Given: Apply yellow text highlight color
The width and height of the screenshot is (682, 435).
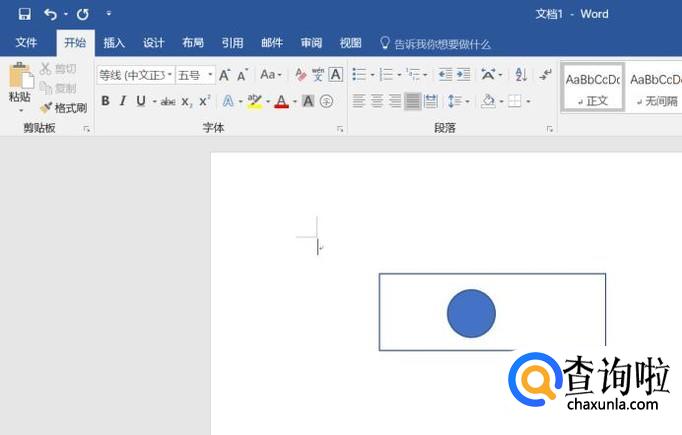Looking at the screenshot, I should [x=255, y=101].
